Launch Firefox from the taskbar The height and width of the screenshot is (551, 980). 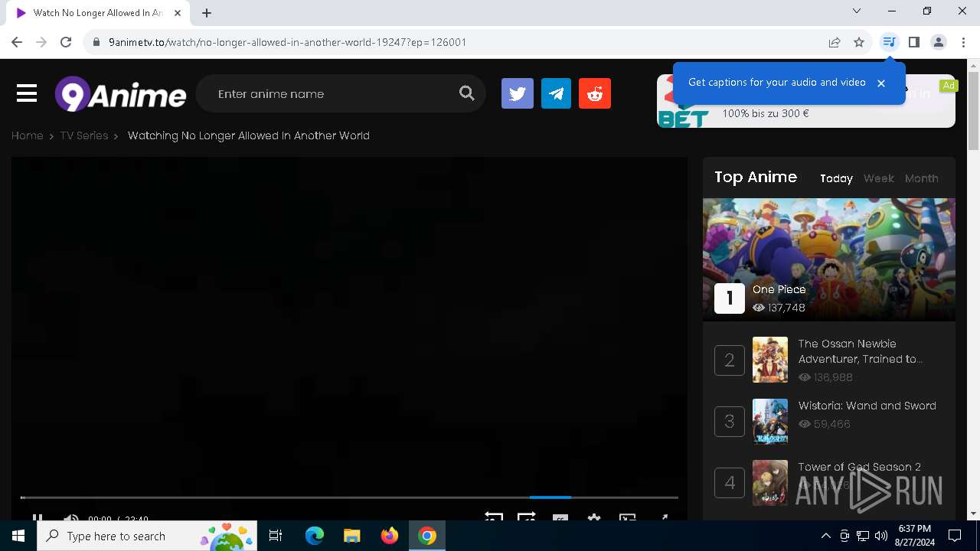390,536
